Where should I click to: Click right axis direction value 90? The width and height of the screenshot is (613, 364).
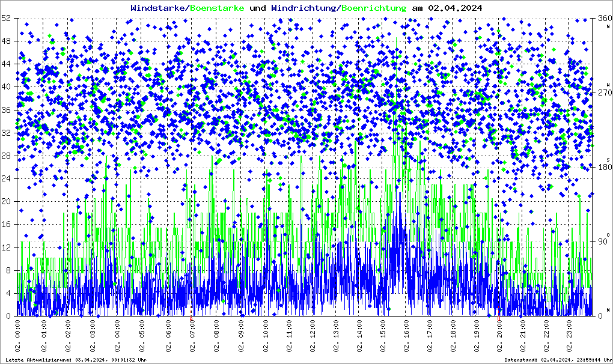(x=603, y=241)
